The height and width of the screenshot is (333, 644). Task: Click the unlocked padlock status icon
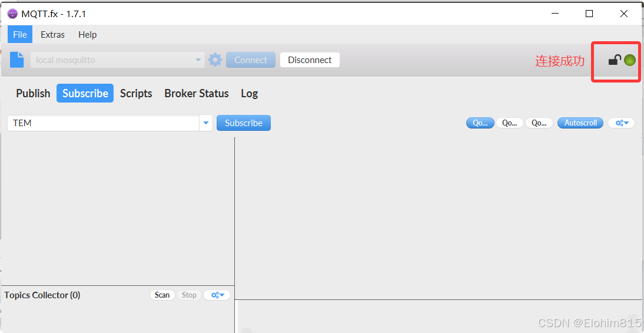click(615, 60)
